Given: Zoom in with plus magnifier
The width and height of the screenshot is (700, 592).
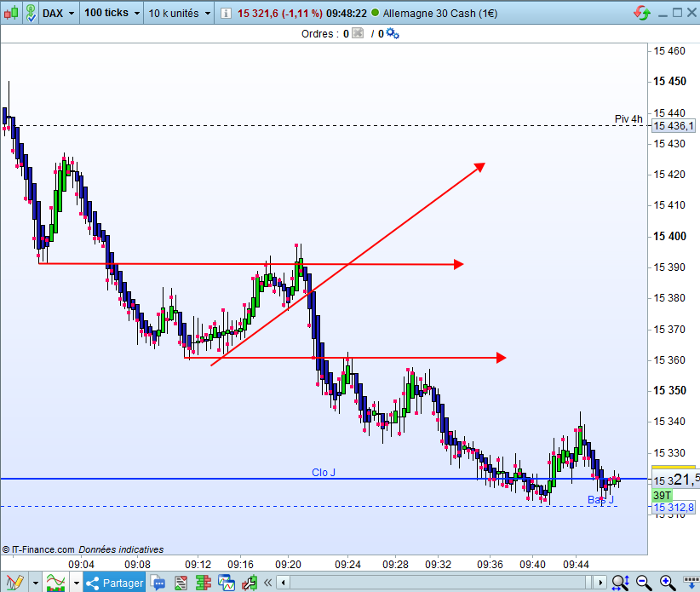Looking at the screenshot, I should click(x=667, y=583).
